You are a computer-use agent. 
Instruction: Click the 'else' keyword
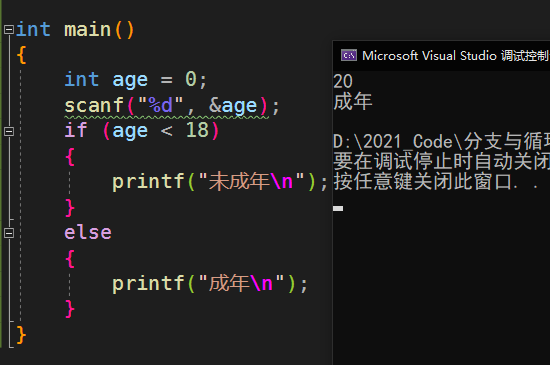coord(88,232)
